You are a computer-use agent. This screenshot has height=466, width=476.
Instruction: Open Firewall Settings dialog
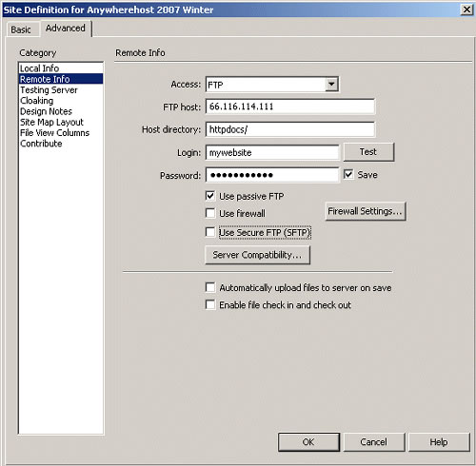click(x=366, y=211)
